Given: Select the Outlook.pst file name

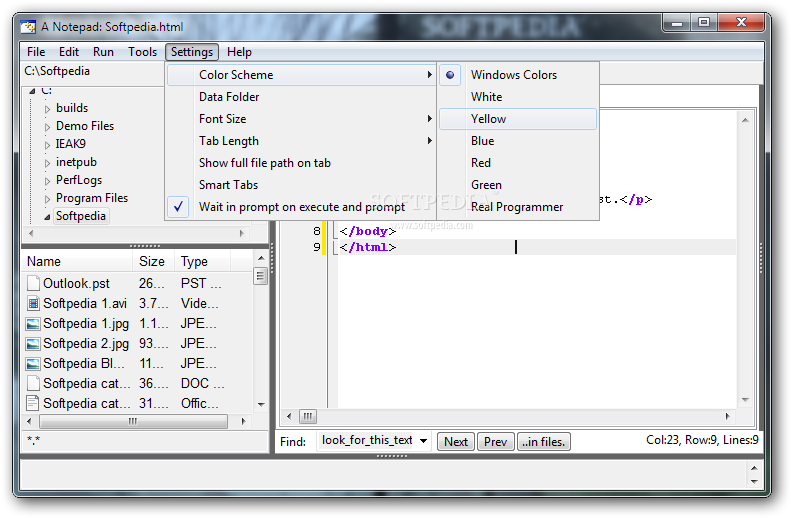Looking at the screenshot, I should click(x=76, y=284).
